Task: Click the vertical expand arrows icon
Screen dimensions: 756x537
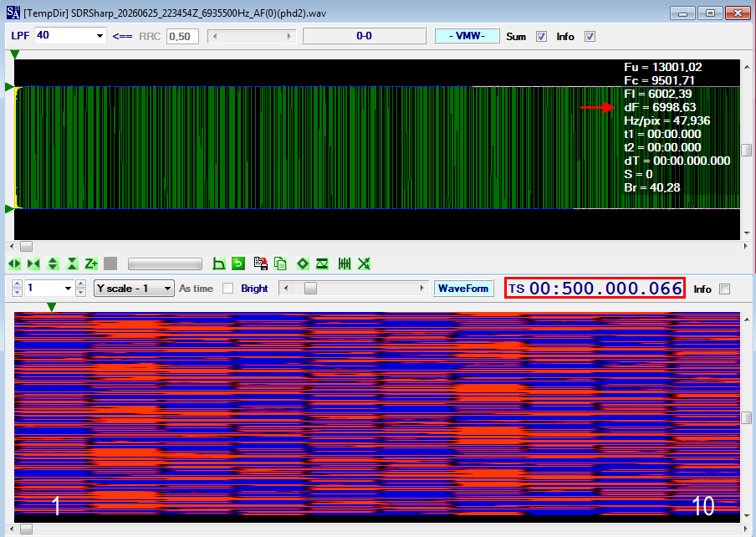Action: coord(53,263)
